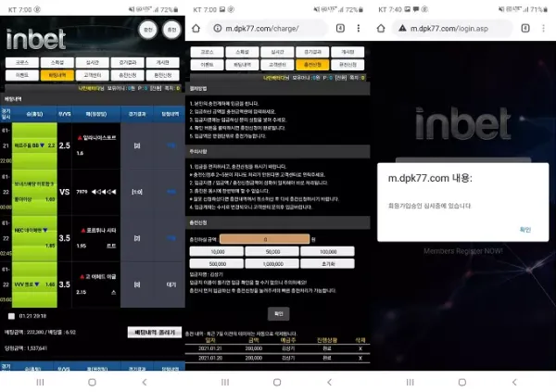Tap Android recent apps icon under charge screen
This screenshot has height=392, width=556.
pos(225,382)
